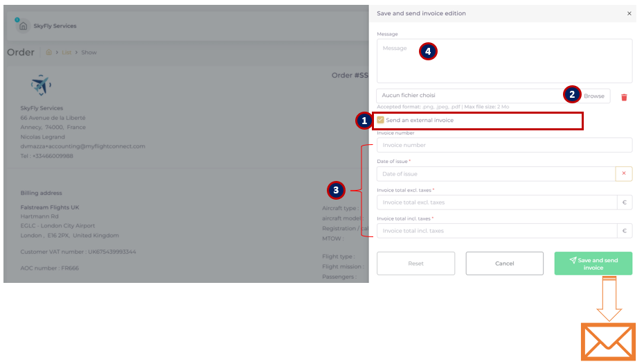The height and width of the screenshot is (364, 644).
Task: Click the Save and send invoice button
Action: coord(593,263)
